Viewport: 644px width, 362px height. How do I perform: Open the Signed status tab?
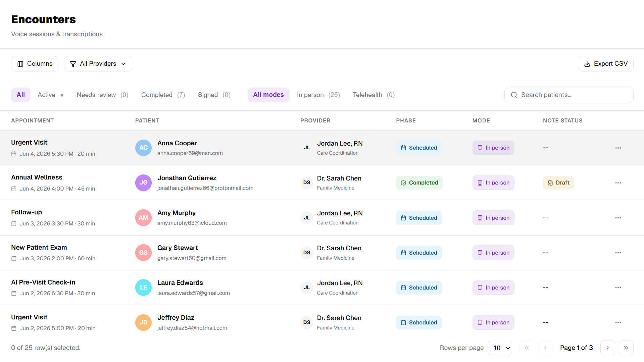tap(214, 95)
